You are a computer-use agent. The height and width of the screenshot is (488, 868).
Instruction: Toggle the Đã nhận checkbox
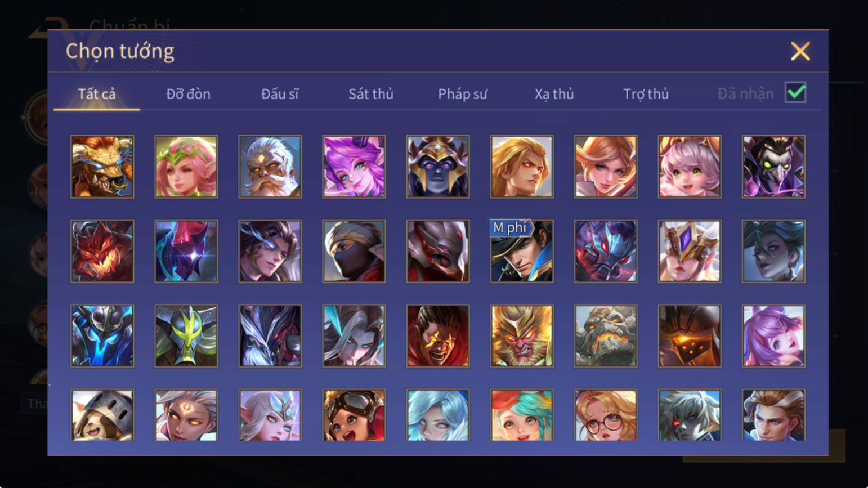point(795,92)
